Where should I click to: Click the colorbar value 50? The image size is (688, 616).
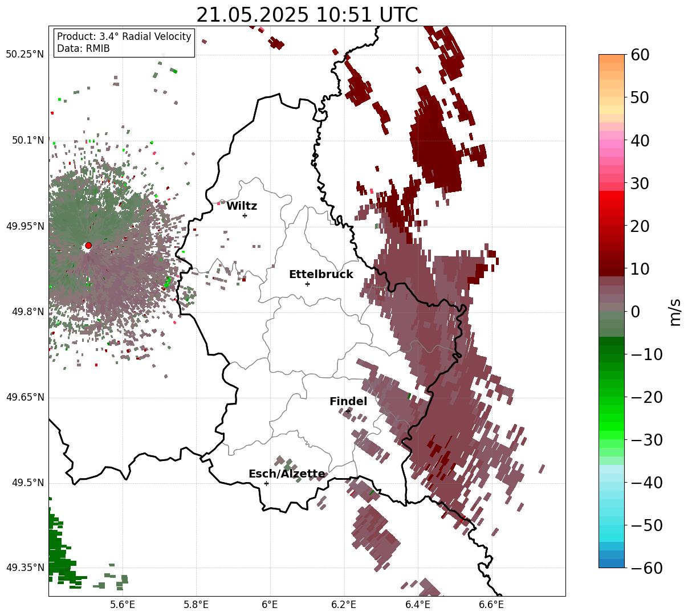(x=640, y=97)
